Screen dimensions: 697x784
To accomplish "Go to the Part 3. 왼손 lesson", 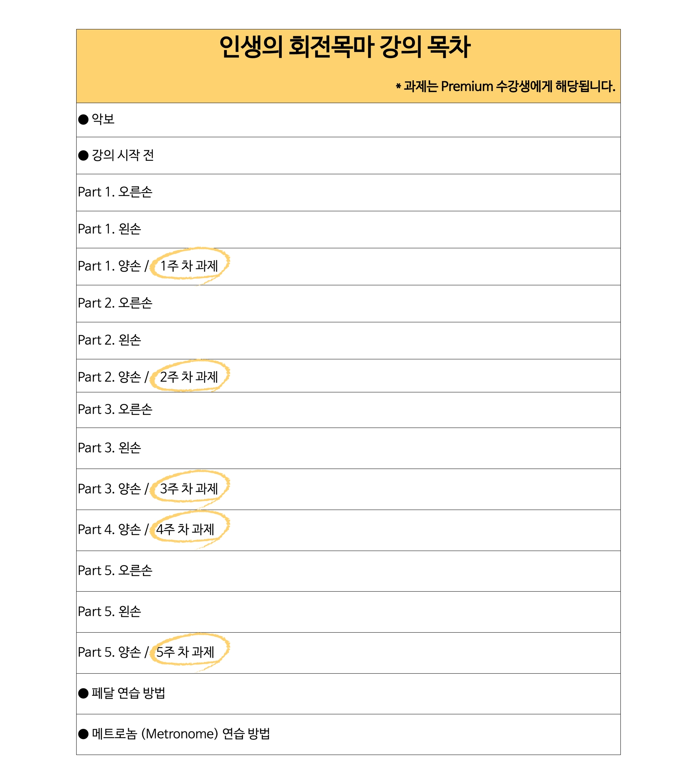I will tap(110, 448).
